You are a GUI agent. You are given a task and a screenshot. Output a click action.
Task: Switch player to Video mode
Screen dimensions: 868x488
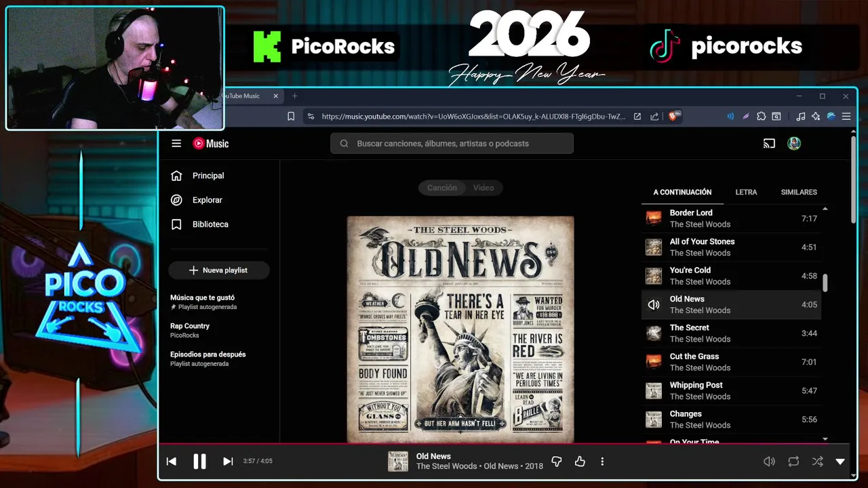tap(484, 188)
